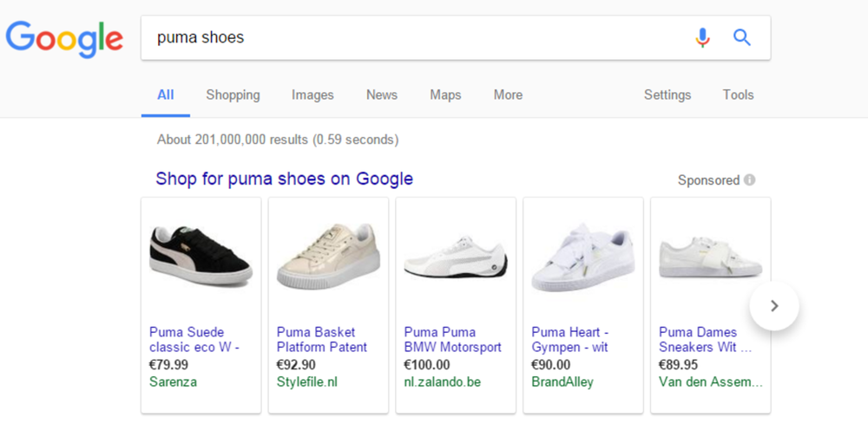Open the Maps tab
Viewport: 868px width, 437px height.
(445, 95)
